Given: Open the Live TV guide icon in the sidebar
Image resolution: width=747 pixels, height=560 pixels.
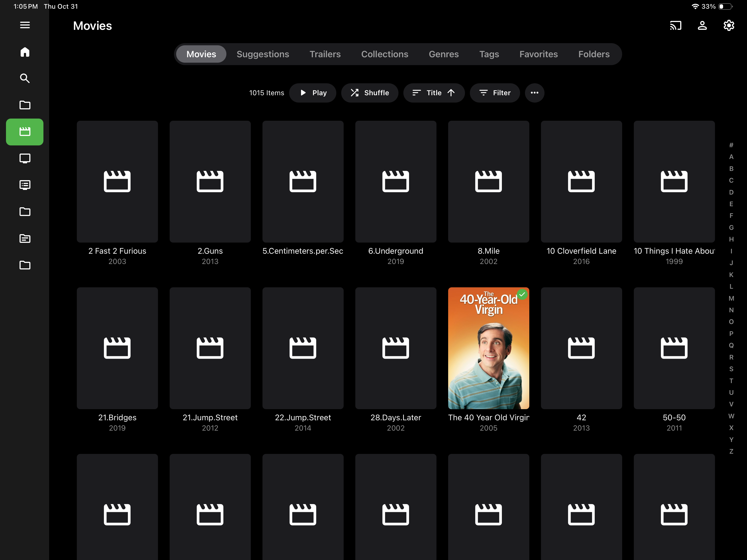Looking at the screenshot, I should (x=25, y=185).
